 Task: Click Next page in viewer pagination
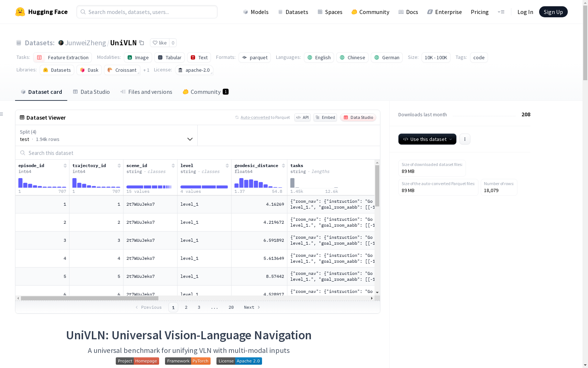252,307
